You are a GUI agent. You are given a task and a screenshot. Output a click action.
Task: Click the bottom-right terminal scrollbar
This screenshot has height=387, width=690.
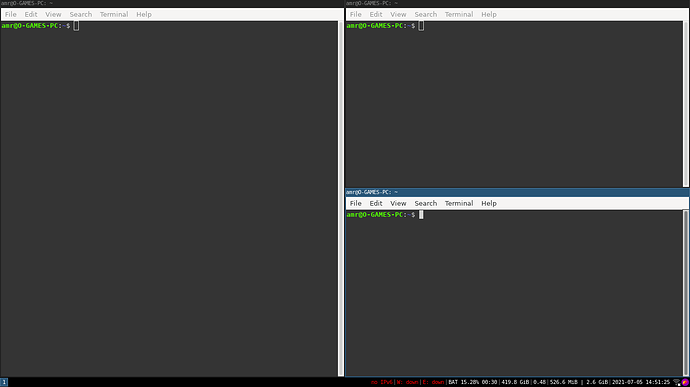[686, 293]
